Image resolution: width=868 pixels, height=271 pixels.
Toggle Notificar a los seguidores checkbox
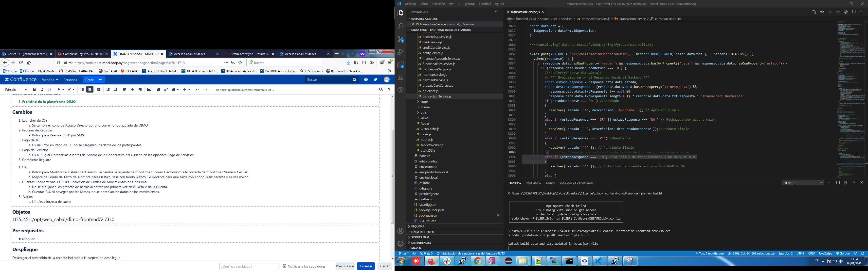coord(284,266)
